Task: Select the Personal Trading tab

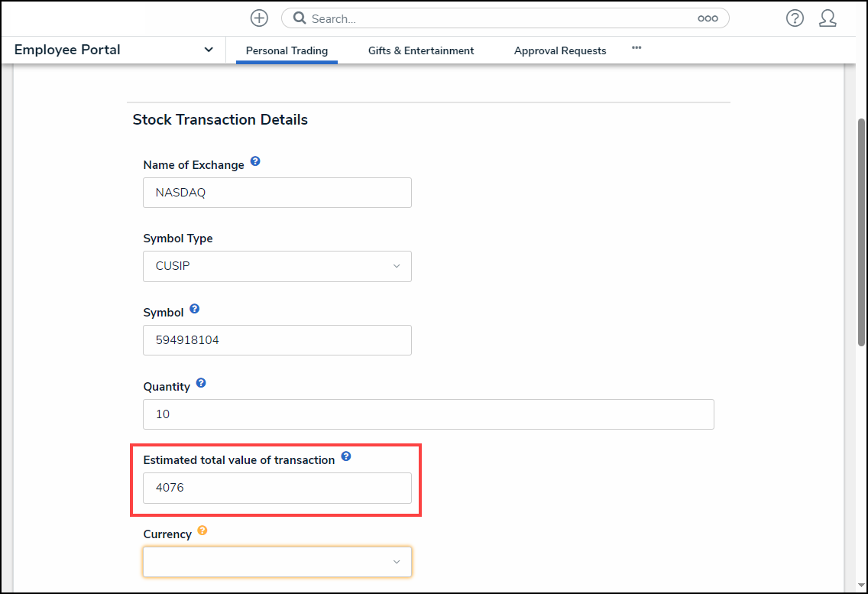Action: pyautogui.click(x=287, y=50)
